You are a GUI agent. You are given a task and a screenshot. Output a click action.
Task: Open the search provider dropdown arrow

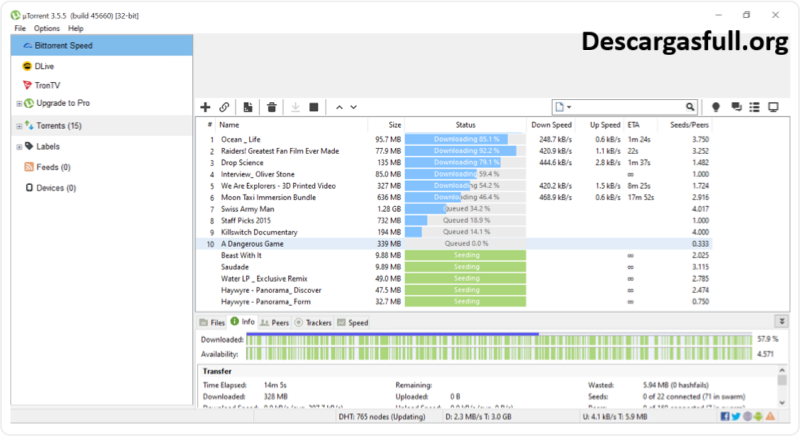click(x=569, y=106)
